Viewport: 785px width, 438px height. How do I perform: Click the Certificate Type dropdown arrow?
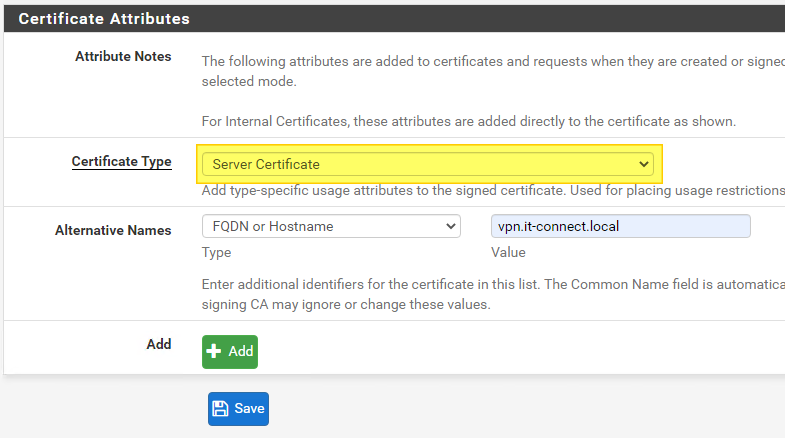[x=645, y=164]
